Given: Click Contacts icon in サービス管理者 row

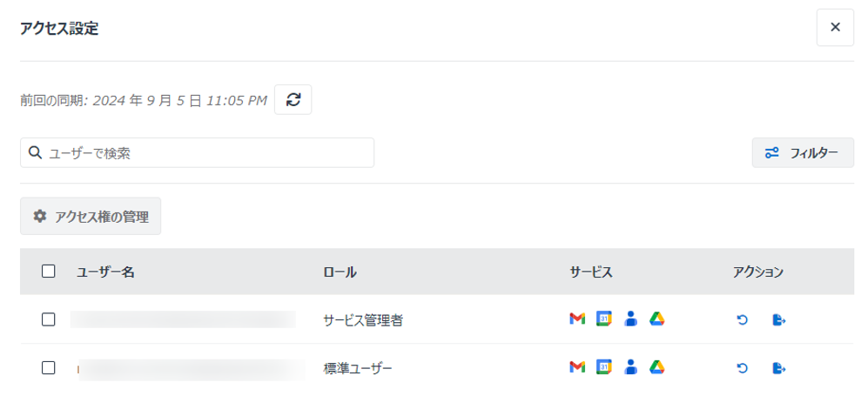Looking at the screenshot, I should pyautogui.click(x=631, y=319).
